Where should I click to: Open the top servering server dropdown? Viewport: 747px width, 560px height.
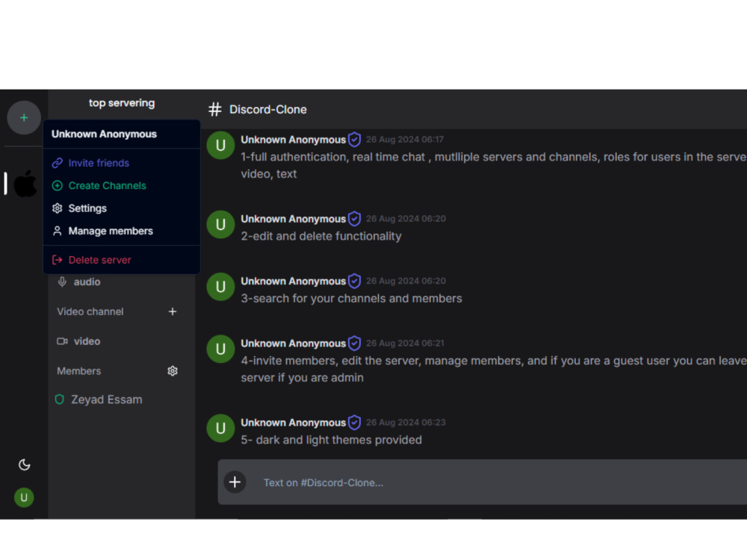[122, 103]
